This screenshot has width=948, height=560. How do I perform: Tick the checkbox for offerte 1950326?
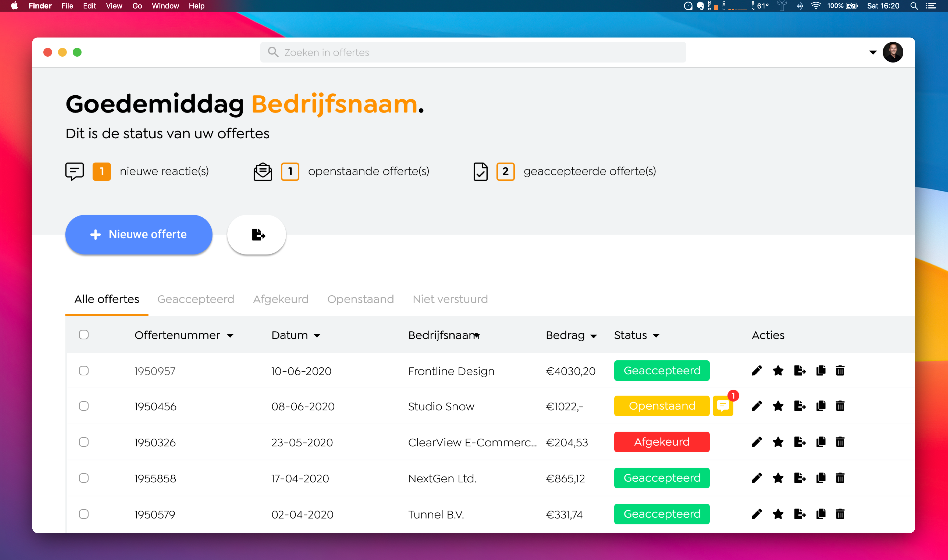pyautogui.click(x=84, y=442)
